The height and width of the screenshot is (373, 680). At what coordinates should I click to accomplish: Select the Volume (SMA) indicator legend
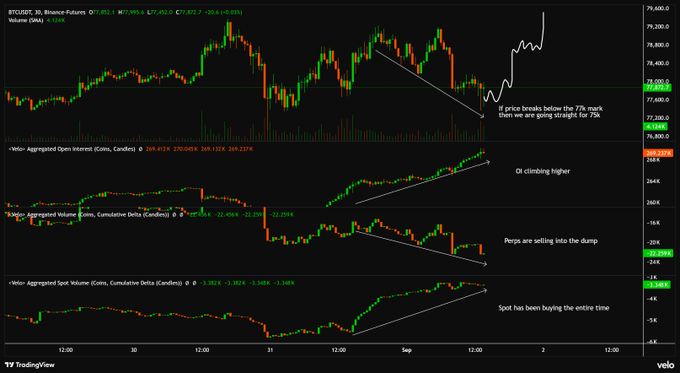click(26, 20)
